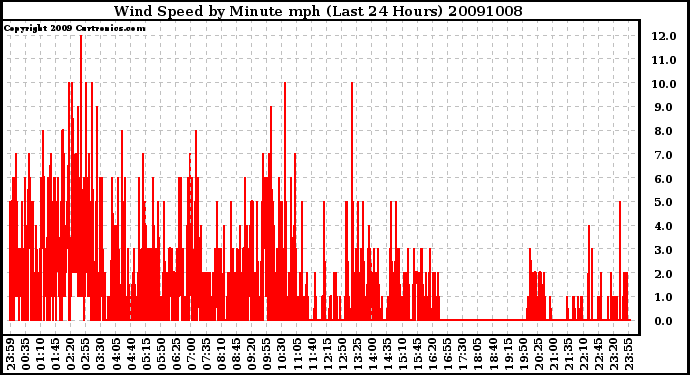Click the 23:55 time label
This screenshot has height=375, width=690.
628,355
